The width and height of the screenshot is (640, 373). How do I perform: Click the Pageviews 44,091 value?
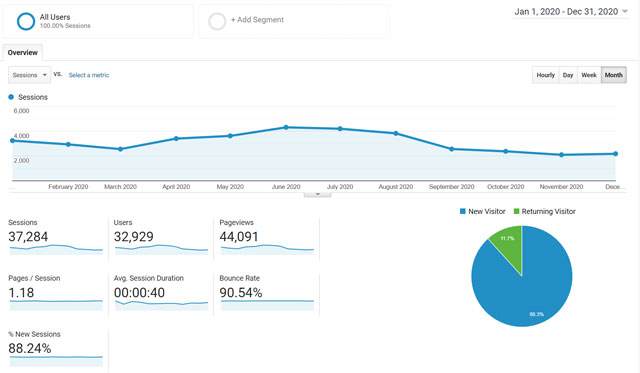(239, 237)
